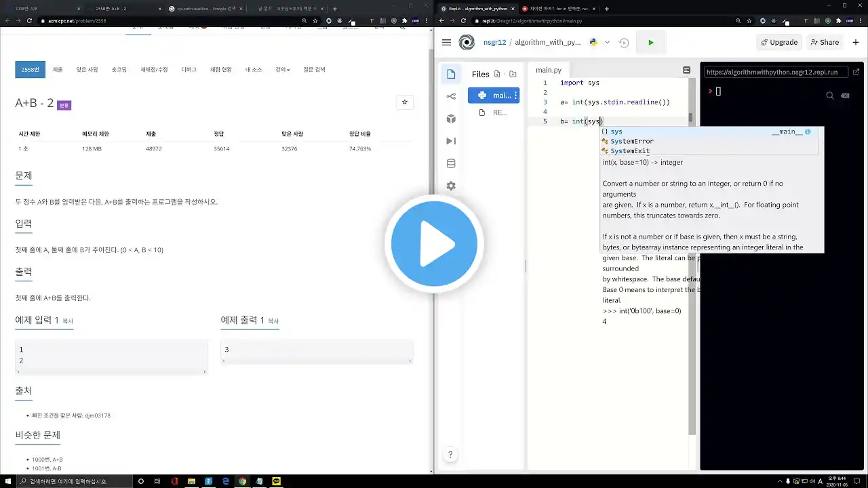This screenshot has width=868, height=488.
Task: Go back in the Repl.it browser window
Action: [x=442, y=21]
